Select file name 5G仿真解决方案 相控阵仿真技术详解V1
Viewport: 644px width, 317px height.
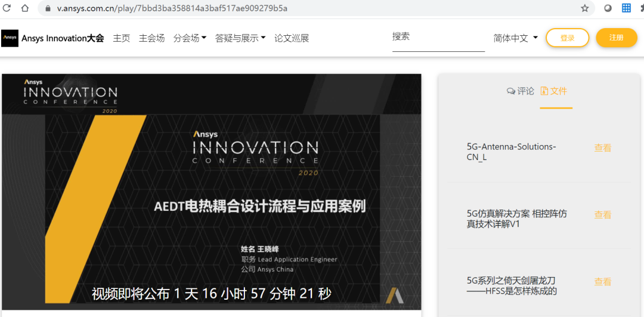pos(517,218)
